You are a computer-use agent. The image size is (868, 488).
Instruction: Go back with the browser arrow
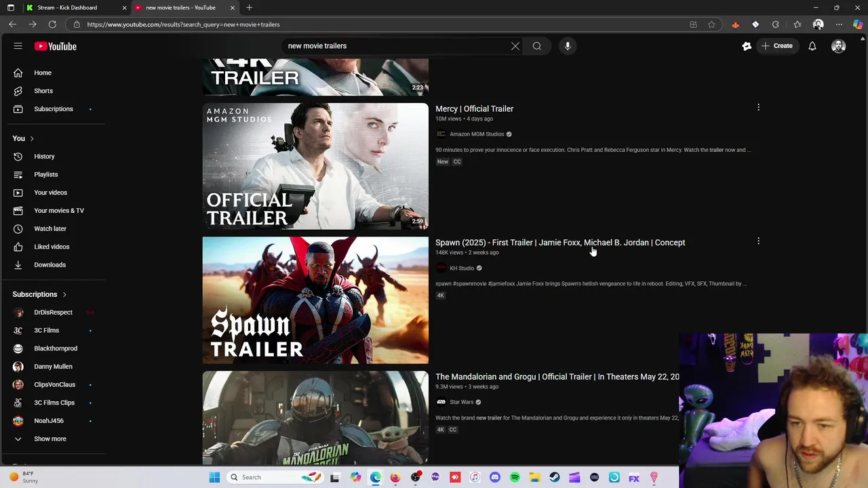pyautogui.click(x=12, y=24)
